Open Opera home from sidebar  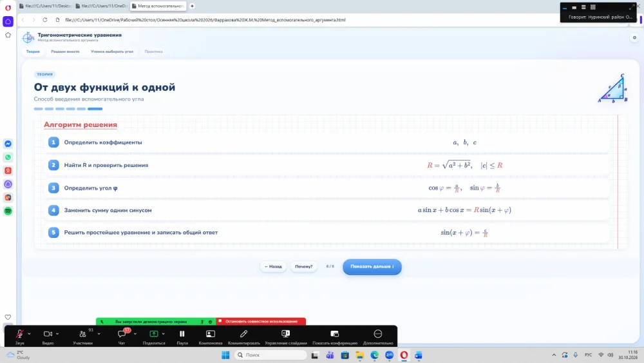point(8,21)
